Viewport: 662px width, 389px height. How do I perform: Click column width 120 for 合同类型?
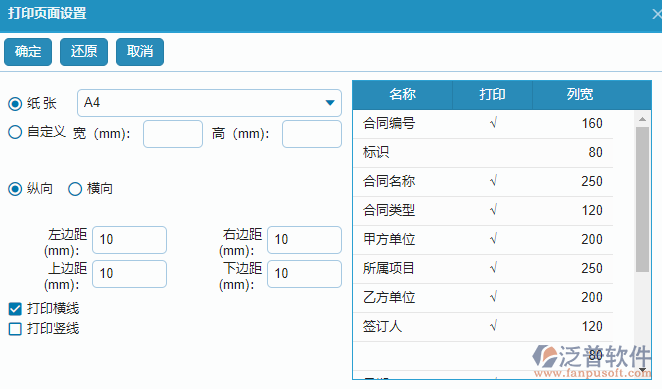tap(592, 210)
